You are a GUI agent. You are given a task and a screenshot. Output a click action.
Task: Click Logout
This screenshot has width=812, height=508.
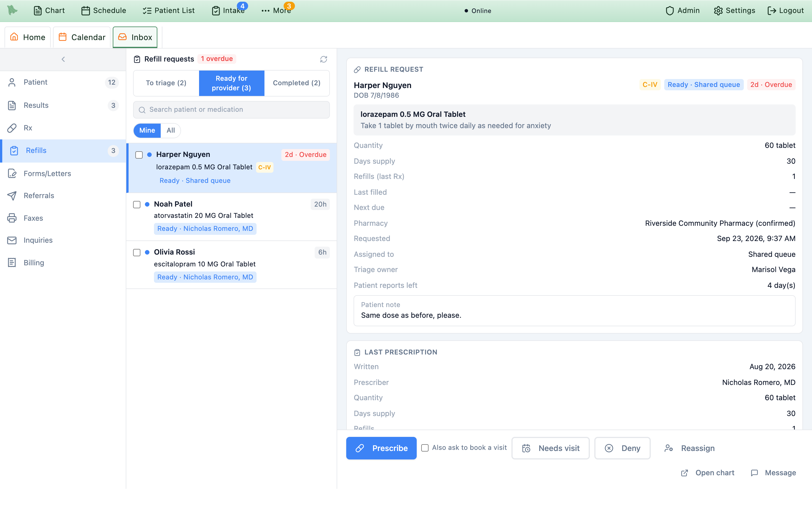(x=785, y=10)
